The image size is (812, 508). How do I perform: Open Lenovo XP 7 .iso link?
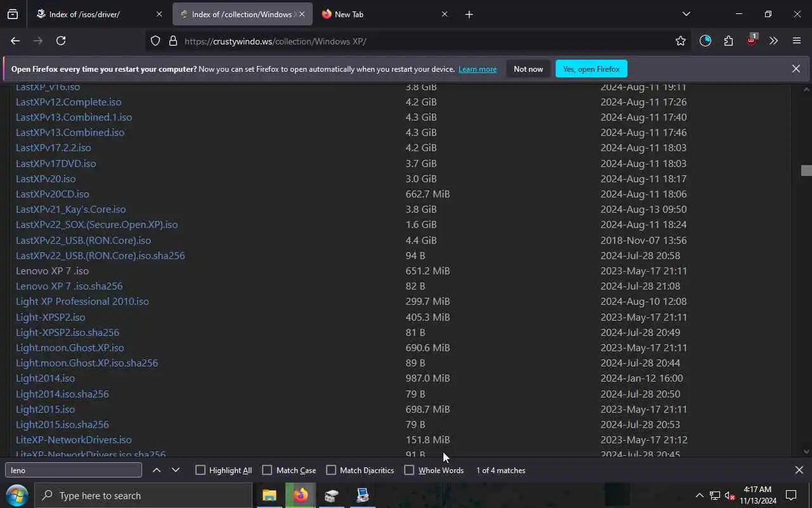coord(52,271)
